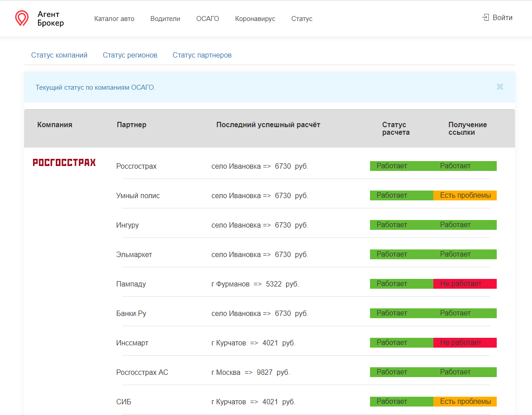Click Ингуру's green Работает link status
This screenshot has width=532, height=415.
pos(465,225)
